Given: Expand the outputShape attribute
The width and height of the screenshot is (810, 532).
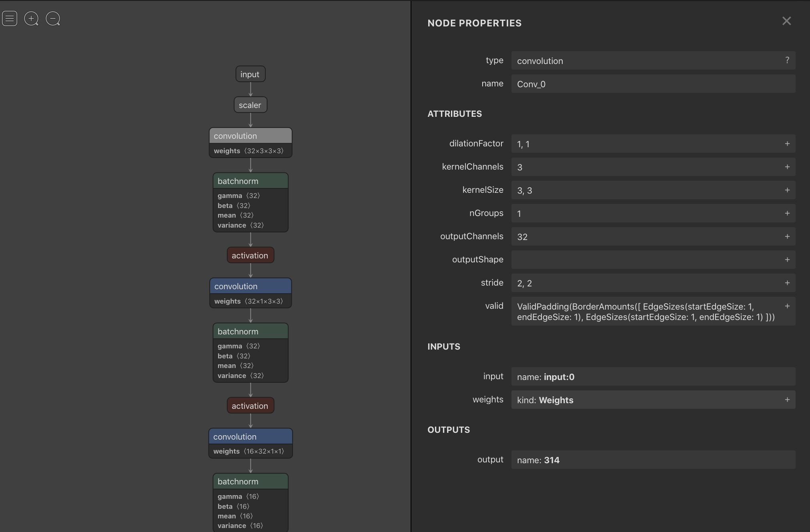Looking at the screenshot, I should pos(787,260).
